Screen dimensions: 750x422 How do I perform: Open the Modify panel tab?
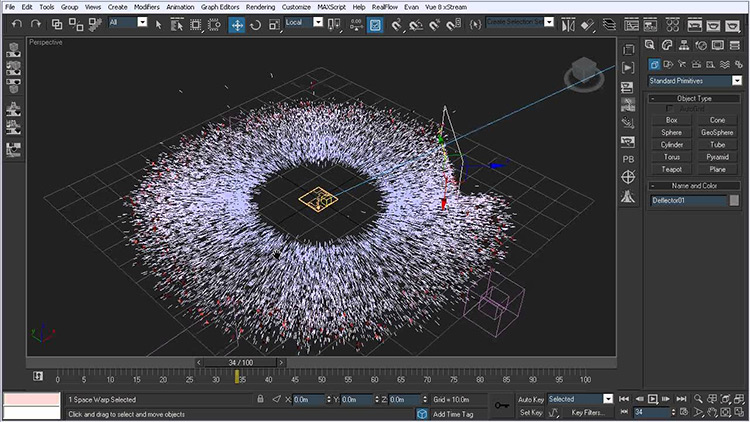pos(667,45)
